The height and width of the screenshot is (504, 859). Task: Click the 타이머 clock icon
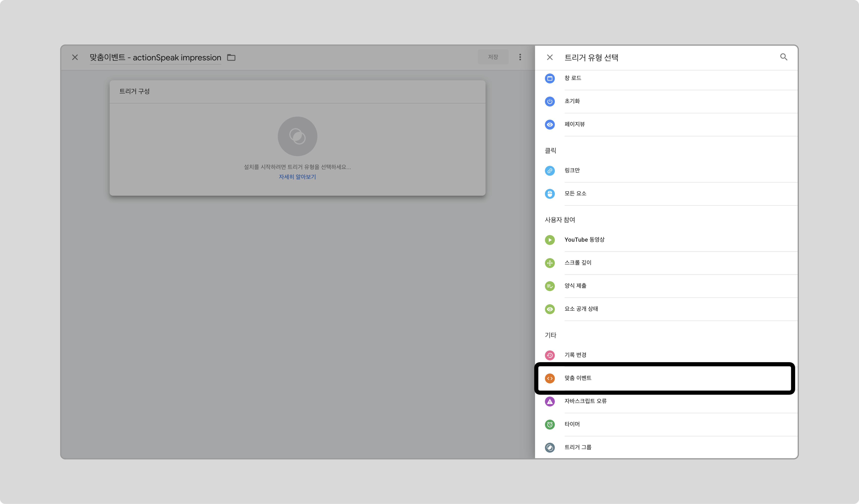(549, 425)
